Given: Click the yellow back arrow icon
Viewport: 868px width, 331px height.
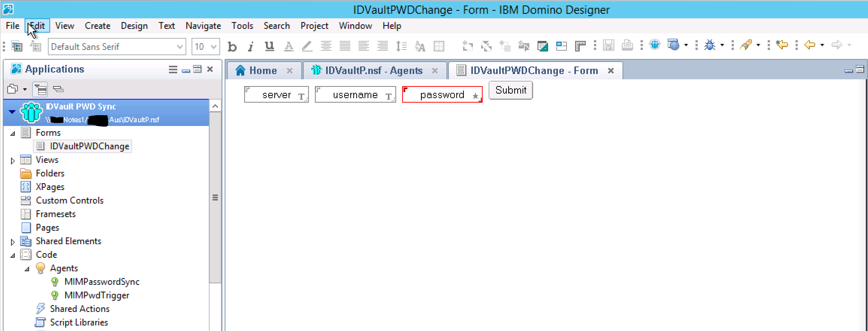Looking at the screenshot, I should pos(809,45).
